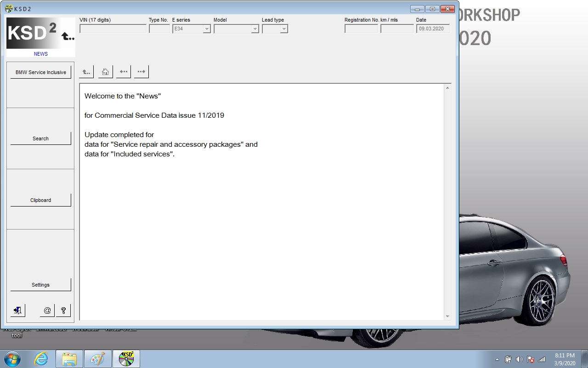Click the Search button
Viewport: 588px width, 368px height.
pos(41,138)
